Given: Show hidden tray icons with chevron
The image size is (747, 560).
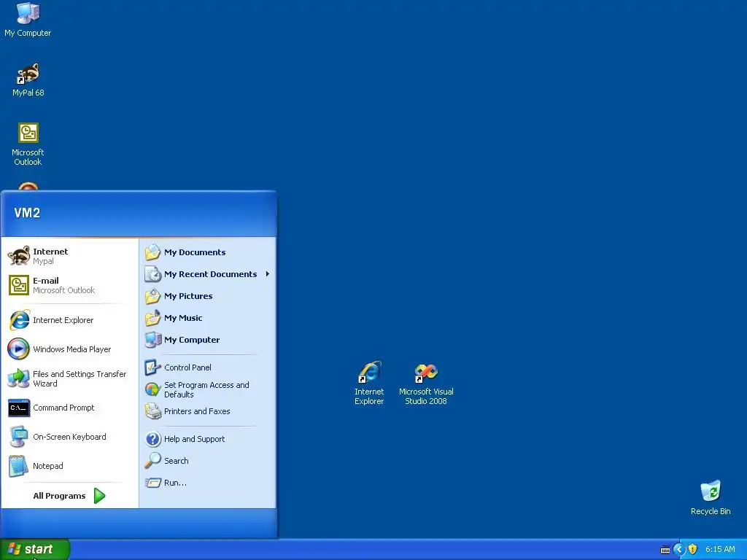Looking at the screenshot, I should coord(679,550).
